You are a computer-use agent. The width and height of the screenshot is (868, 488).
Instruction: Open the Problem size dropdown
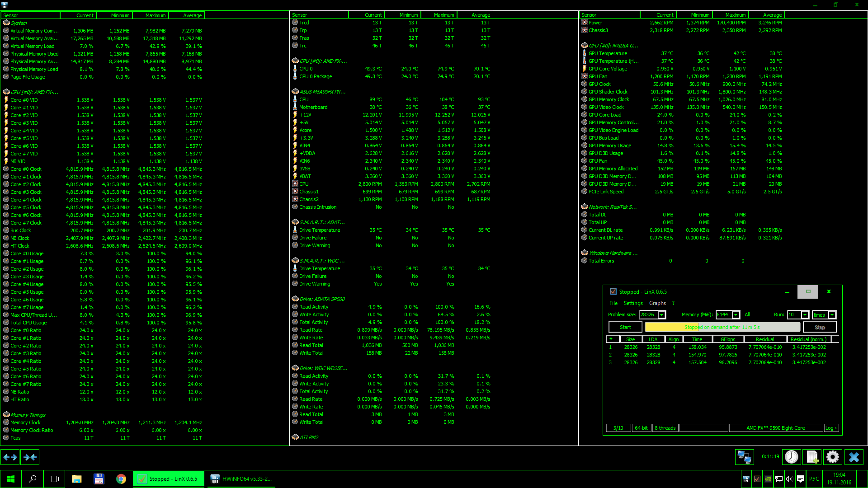tap(662, 315)
